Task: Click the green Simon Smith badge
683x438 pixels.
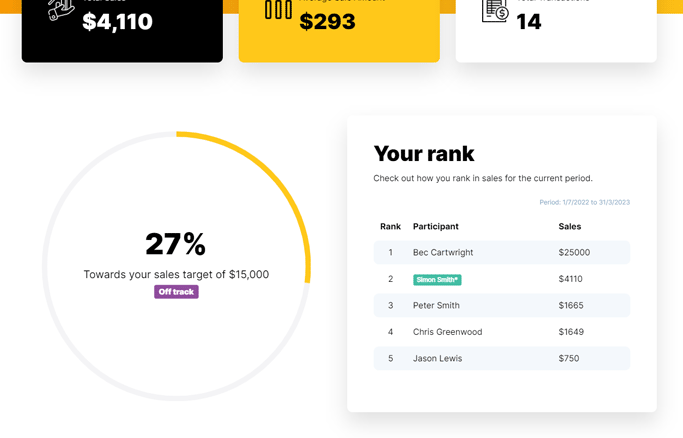Action: click(x=437, y=280)
